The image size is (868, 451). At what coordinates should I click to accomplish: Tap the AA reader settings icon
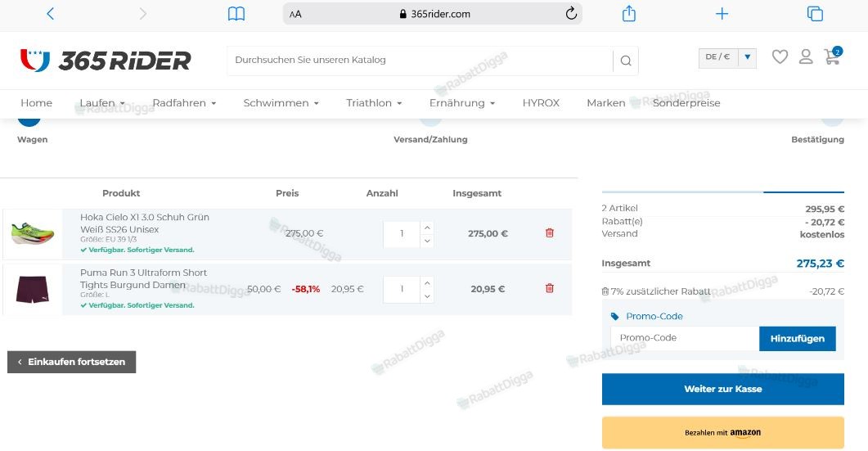[295, 15]
